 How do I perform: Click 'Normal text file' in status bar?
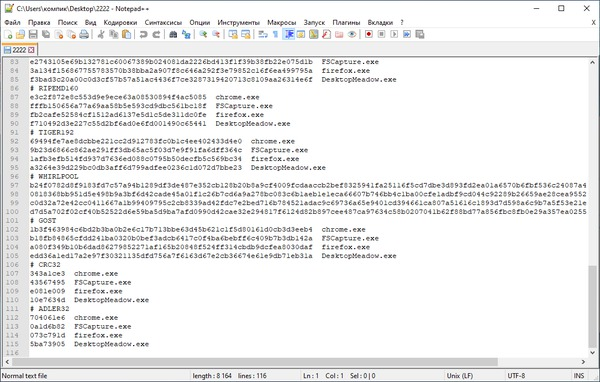24,376
